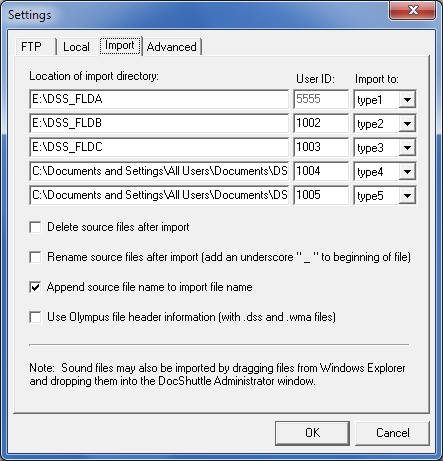Confirm settings with the OK button
443x461 pixels.
click(x=312, y=433)
